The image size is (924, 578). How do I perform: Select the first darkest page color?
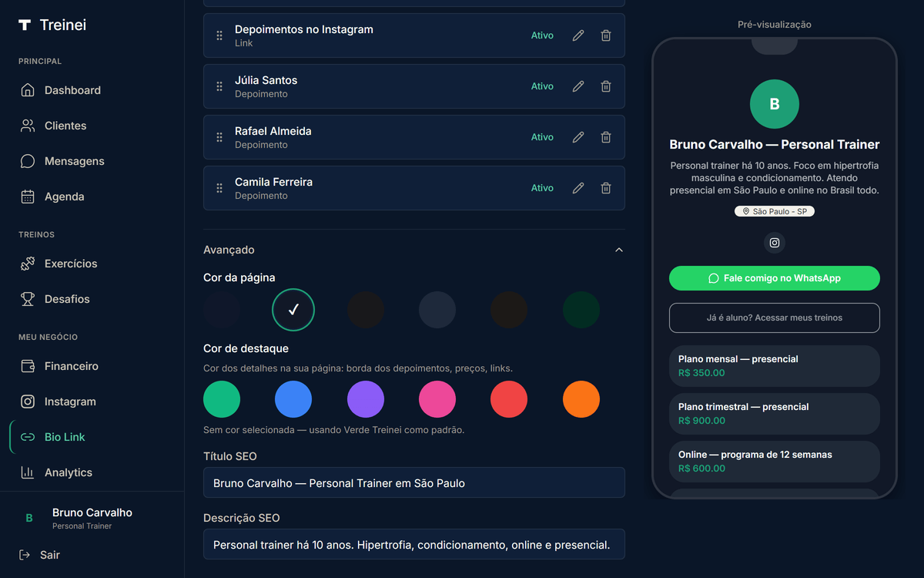point(222,310)
